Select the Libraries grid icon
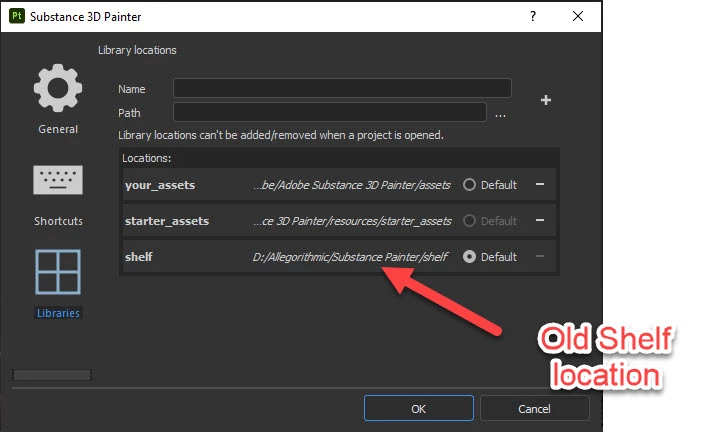This screenshot has width=706, height=432. click(58, 272)
